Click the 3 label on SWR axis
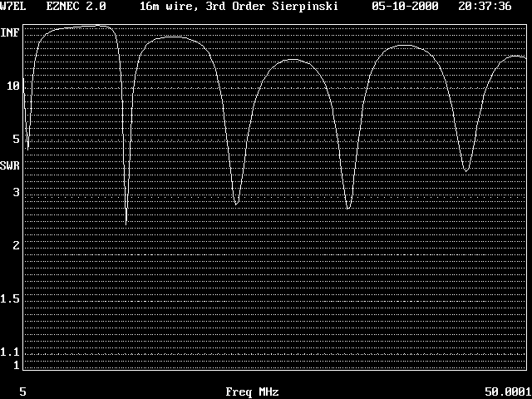Viewport: 532px width, 399px height. click(17, 192)
